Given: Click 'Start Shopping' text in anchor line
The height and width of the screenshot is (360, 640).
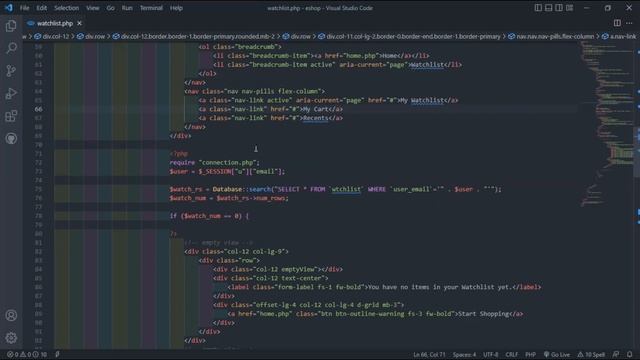Looking at the screenshot, I should [x=484, y=314].
